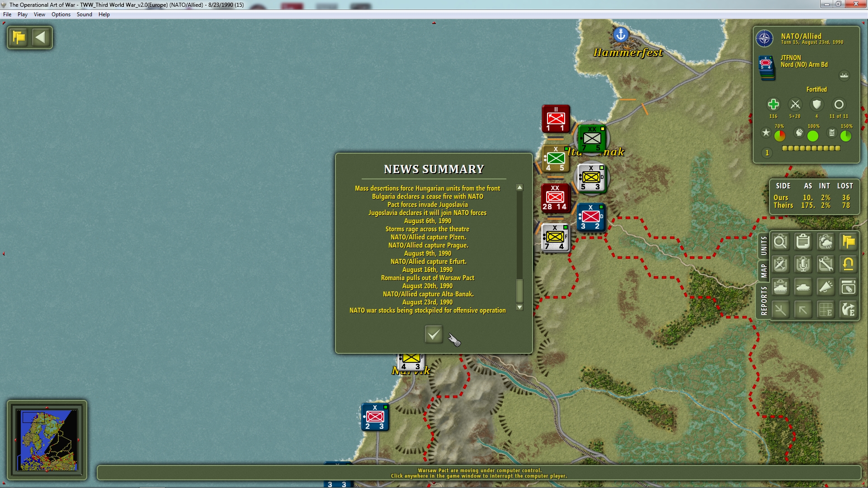Select the red battalion unit marked 1 1

(556, 119)
